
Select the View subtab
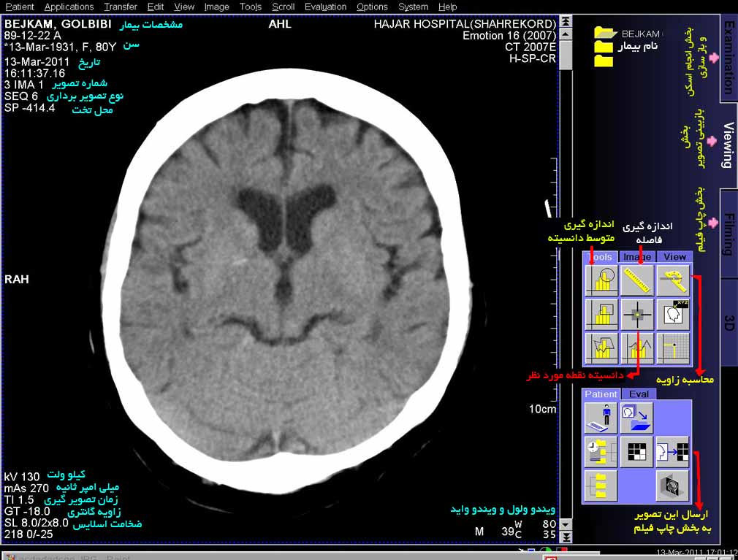tap(674, 257)
